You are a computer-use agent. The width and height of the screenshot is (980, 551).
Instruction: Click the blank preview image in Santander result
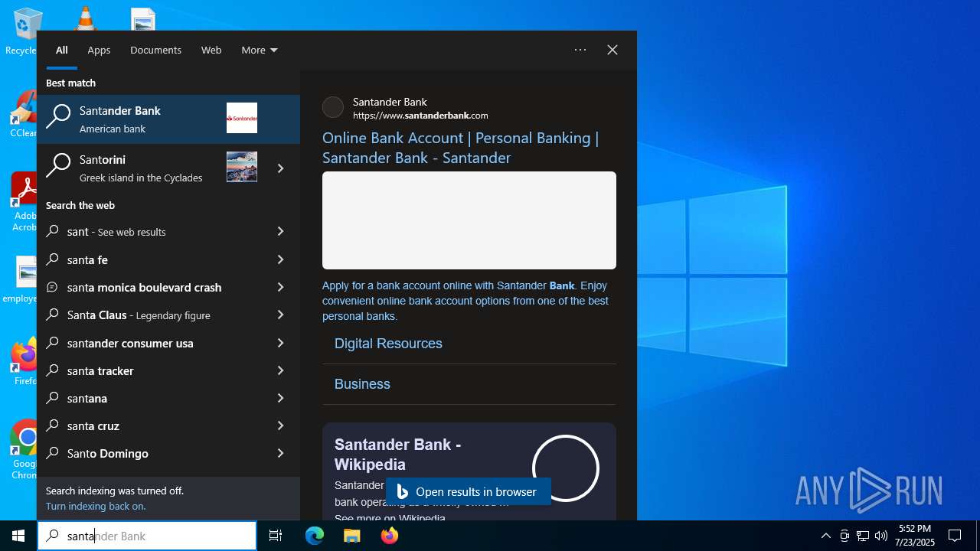click(x=469, y=220)
